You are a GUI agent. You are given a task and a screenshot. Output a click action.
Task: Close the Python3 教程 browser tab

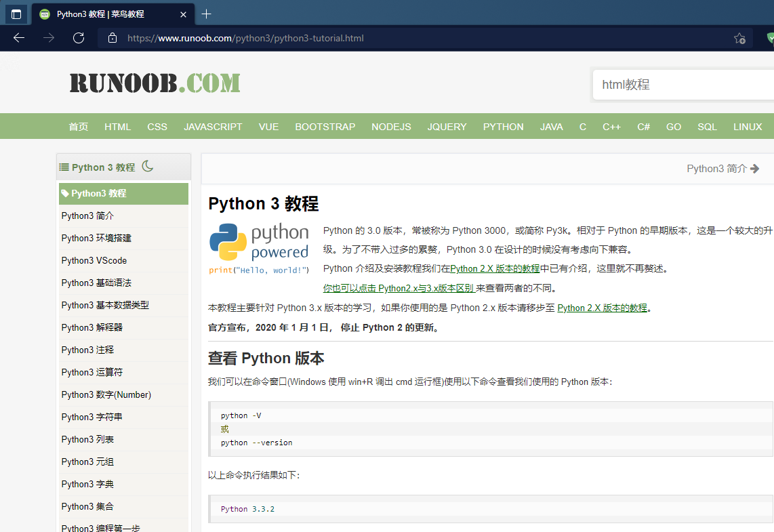(x=183, y=14)
